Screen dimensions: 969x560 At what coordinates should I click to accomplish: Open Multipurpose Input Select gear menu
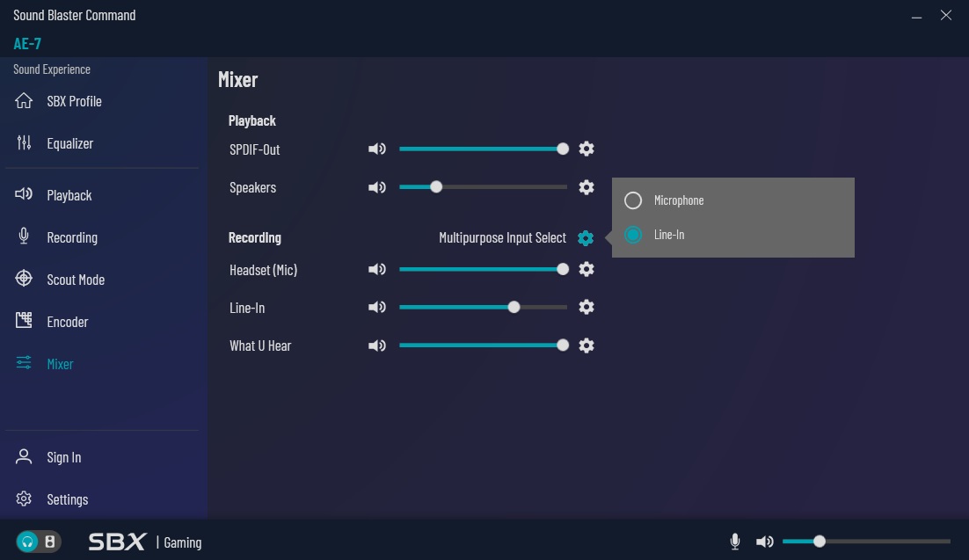[x=586, y=238]
